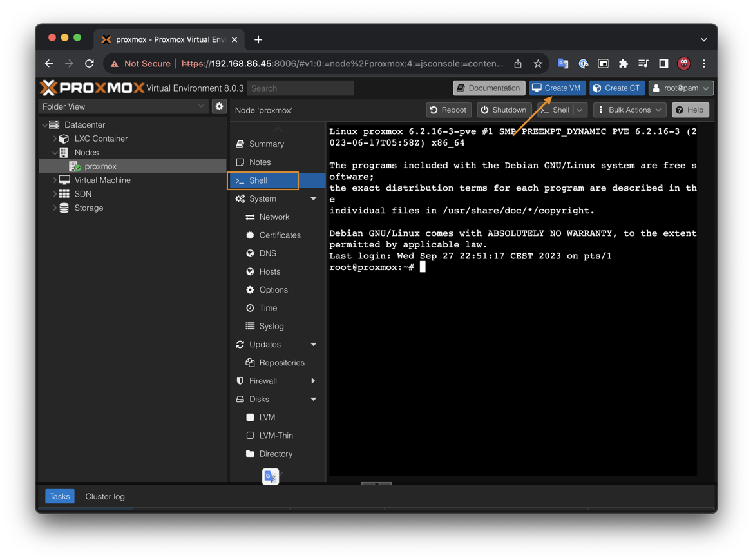Viewport: 753px width, 560px height.
Task: Open the share page icon in address bar
Action: 518,64
